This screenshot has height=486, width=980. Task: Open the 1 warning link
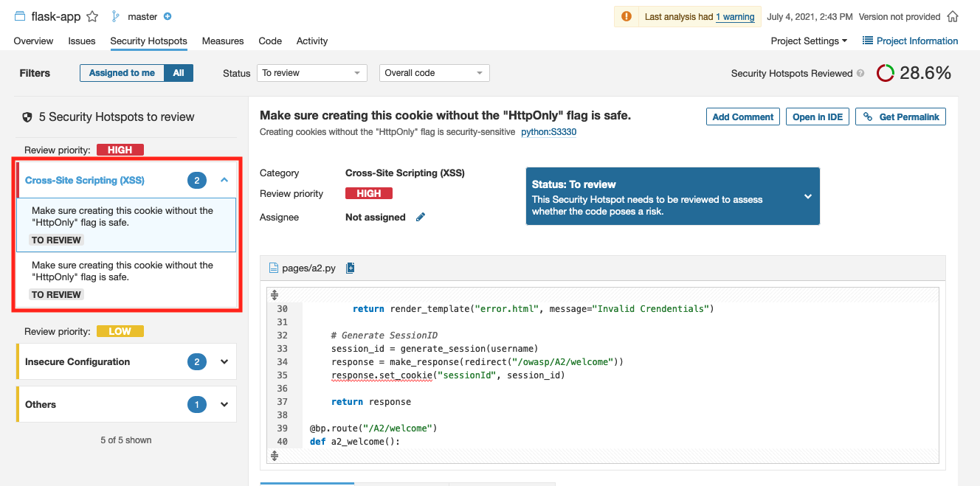click(x=735, y=17)
